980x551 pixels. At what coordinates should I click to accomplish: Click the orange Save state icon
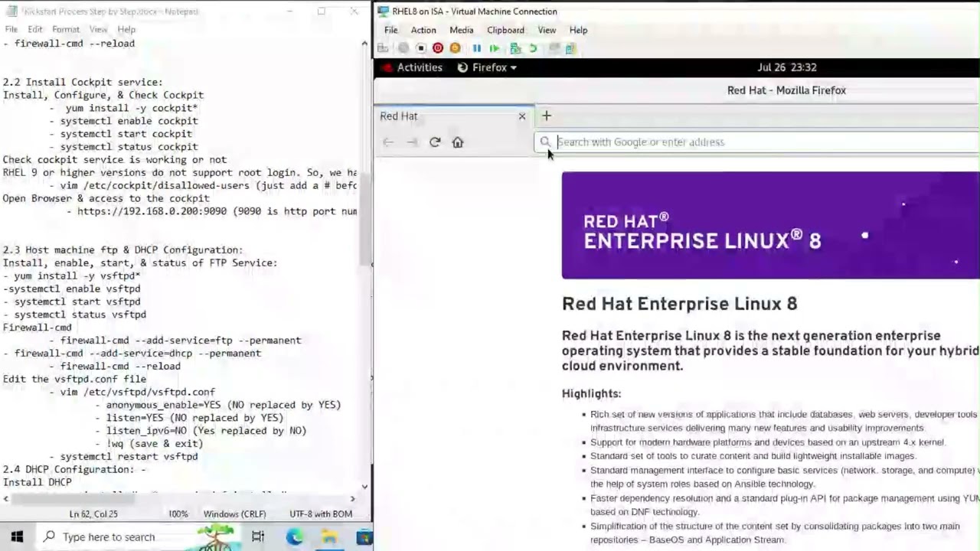456,48
